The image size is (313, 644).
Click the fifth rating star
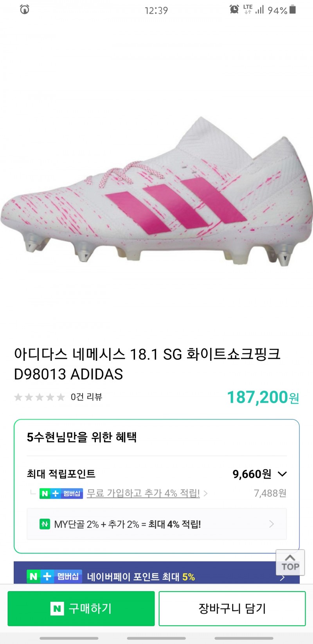(x=61, y=397)
